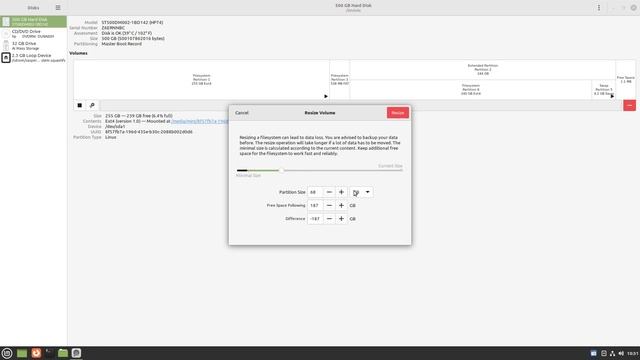Click the partition UUID value

[149, 132]
